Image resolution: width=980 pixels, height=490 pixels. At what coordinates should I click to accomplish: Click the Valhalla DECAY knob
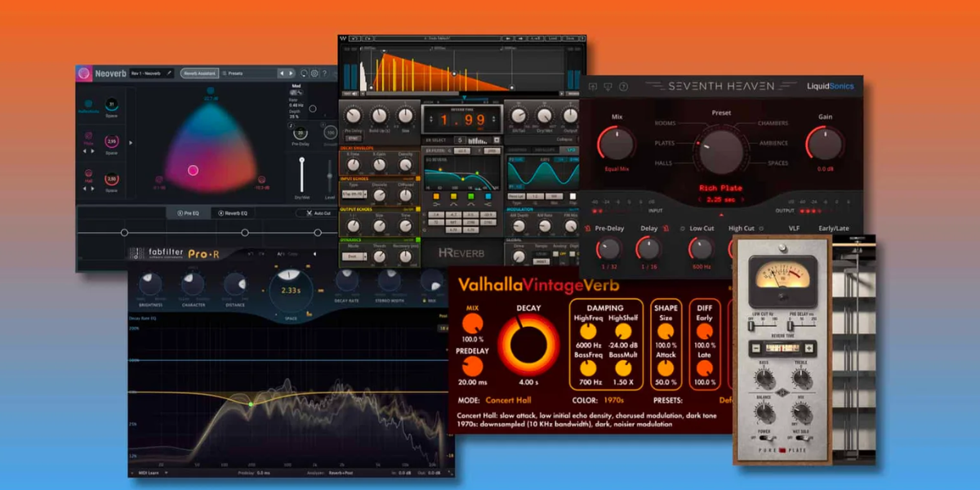click(528, 344)
